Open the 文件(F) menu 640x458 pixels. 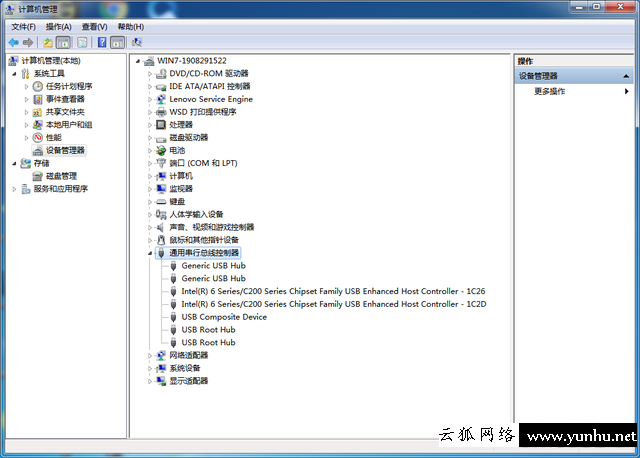click(x=23, y=27)
